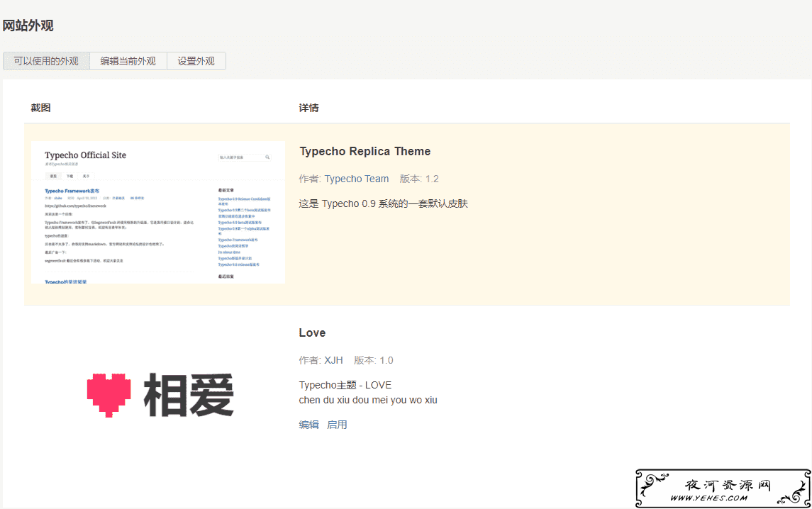
Task: Click the 截图 column header
Action: point(40,108)
